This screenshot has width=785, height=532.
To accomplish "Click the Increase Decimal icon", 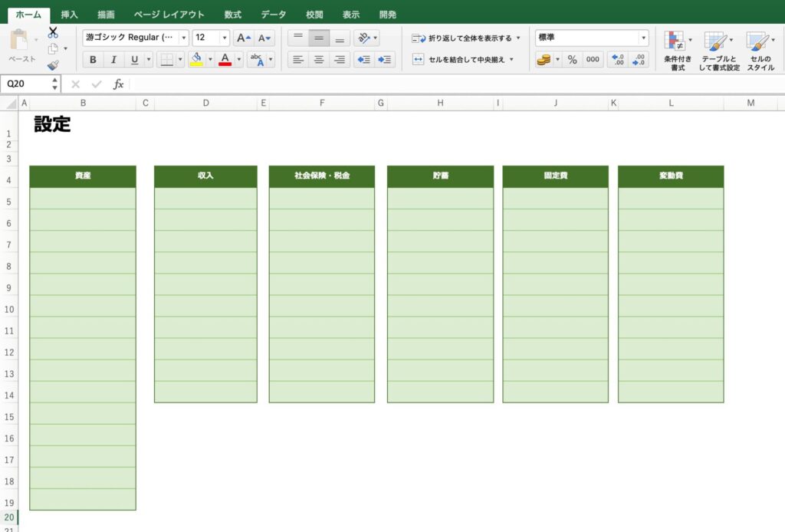I will pyautogui.click(x=618, y=59).
